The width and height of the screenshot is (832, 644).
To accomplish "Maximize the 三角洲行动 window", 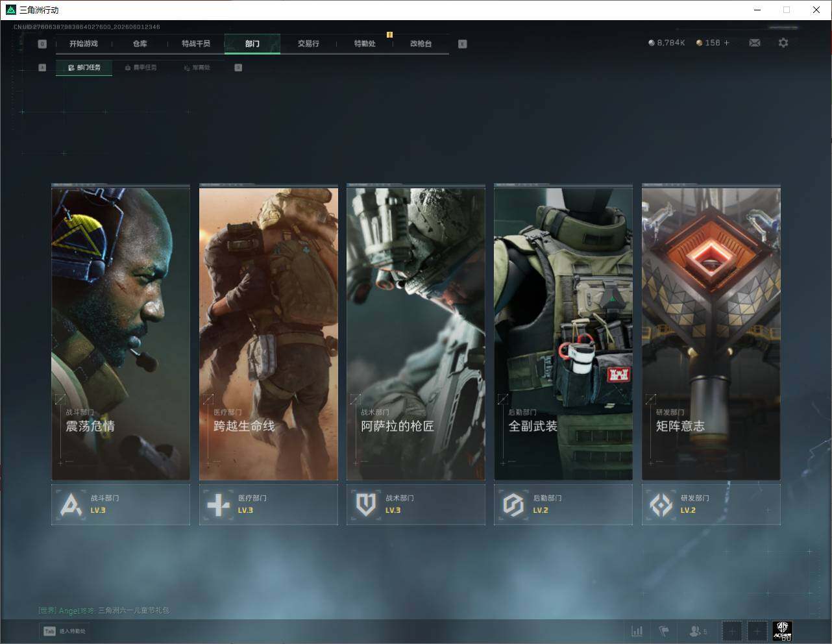I will (787, 10).
